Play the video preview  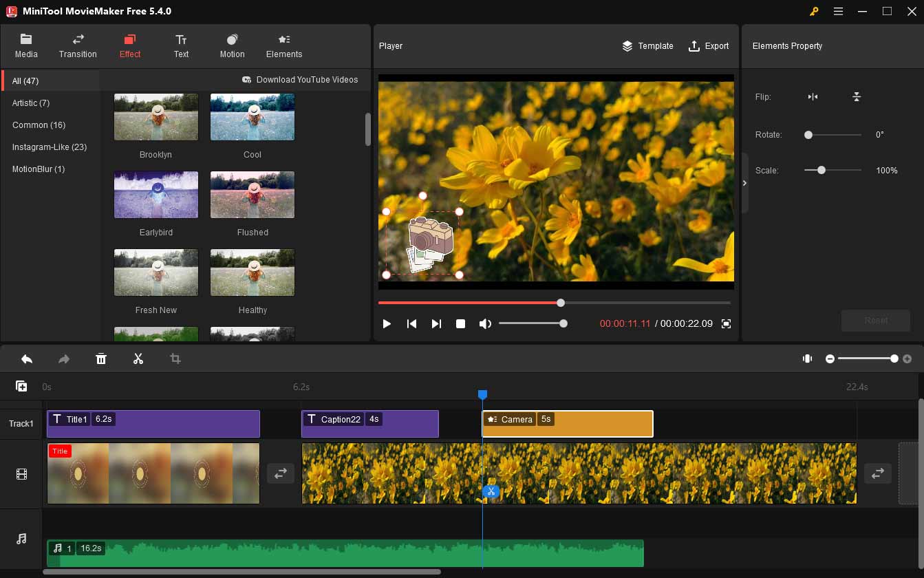pos(387,323)
